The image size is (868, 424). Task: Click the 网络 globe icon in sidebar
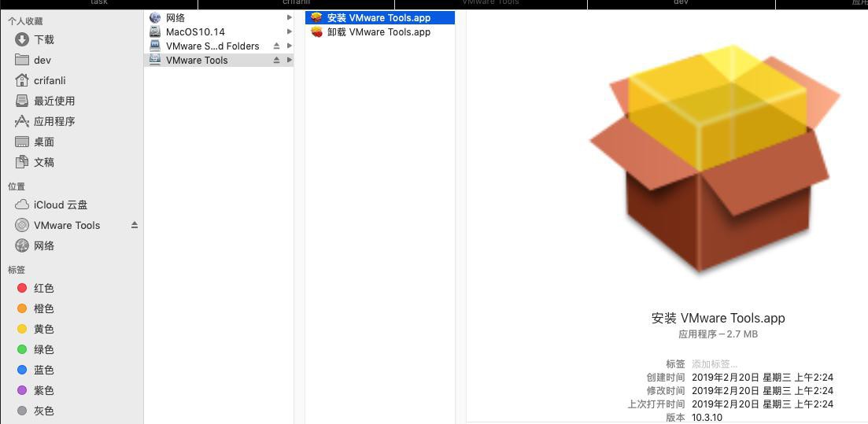(x=21, y=245)
